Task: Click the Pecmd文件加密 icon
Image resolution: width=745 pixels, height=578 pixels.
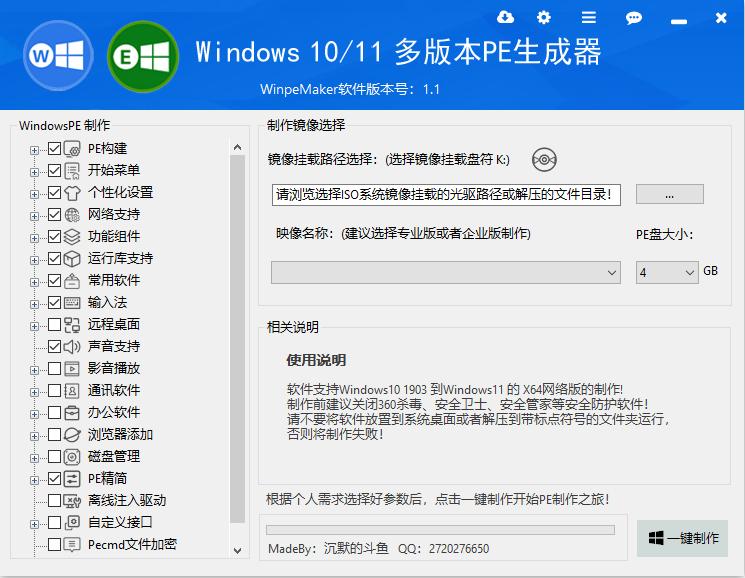Action: 72,545
